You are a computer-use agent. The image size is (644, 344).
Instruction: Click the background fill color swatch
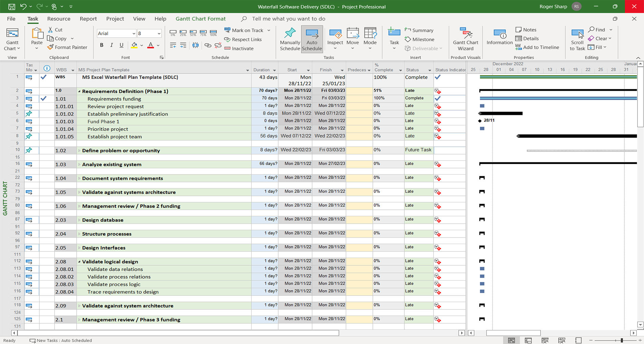pyautogui.click(x=134, y=45)
